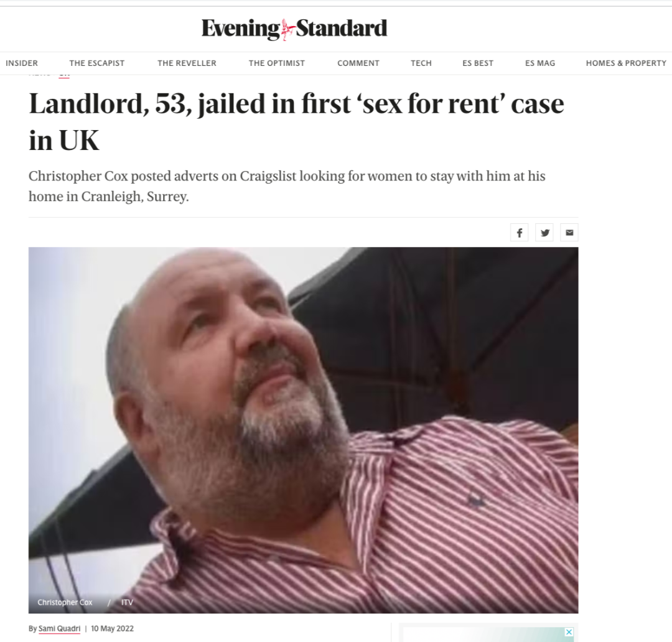672x642 pixels.
Task: Open ES Best section
Action: (x=478, y=63)
